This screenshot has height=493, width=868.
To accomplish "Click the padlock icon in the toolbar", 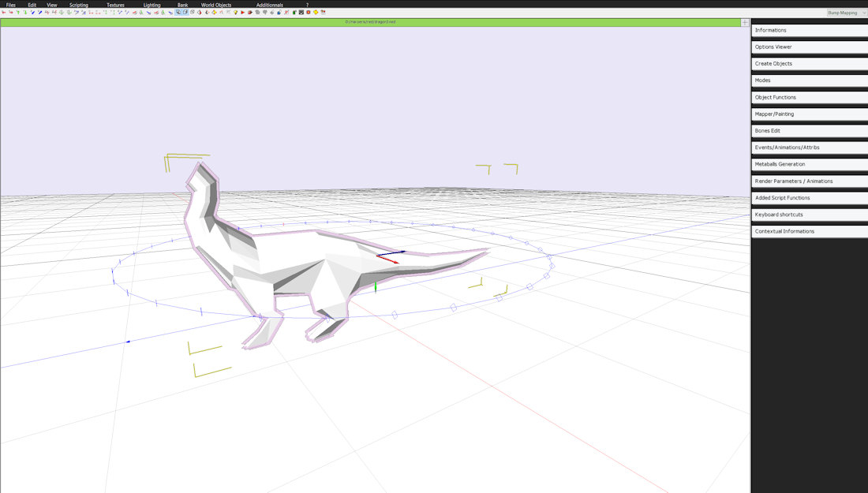I will pyautogui.click(x=279, y=12).
